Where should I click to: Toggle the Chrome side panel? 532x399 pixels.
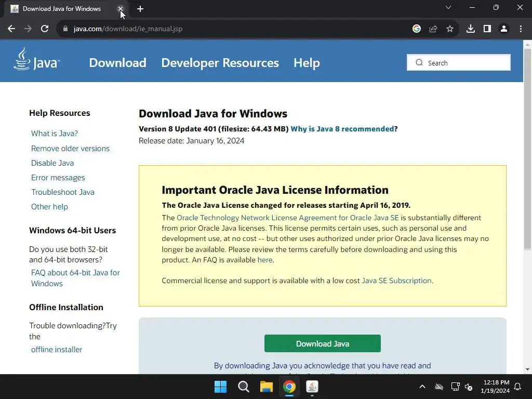pyautogui.click(x=487, y=29)
